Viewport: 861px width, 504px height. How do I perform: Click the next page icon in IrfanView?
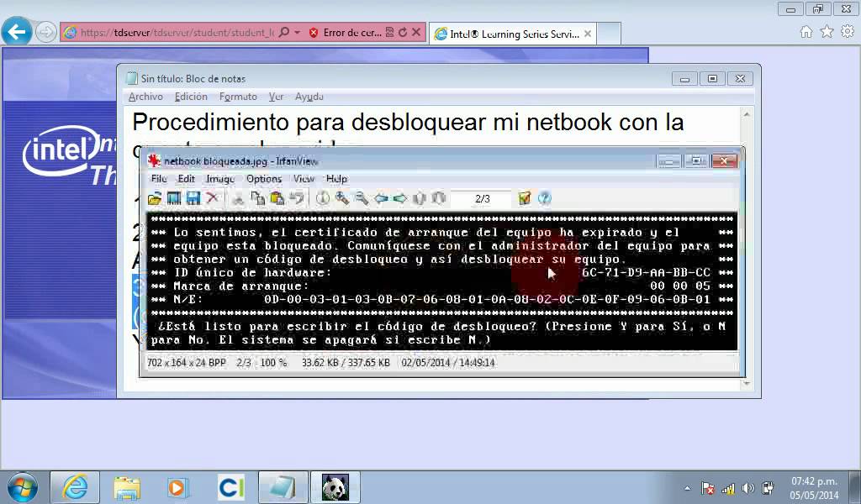point(439,198)
